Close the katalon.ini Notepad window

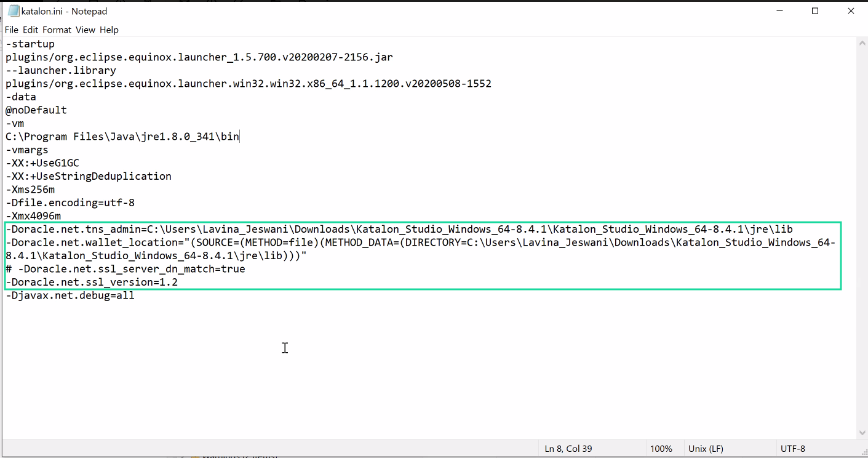point(851,11)
